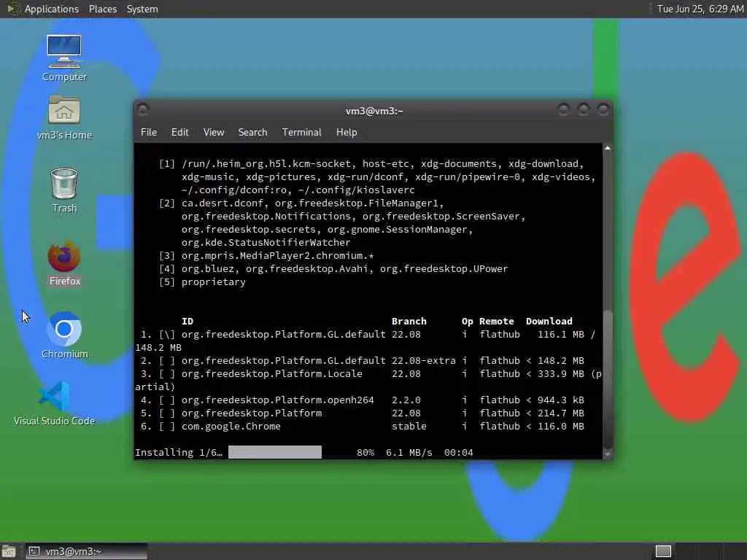Click the terminal vertical scrollbar thumb
This screenshot has height=560, width=747.
608,379
